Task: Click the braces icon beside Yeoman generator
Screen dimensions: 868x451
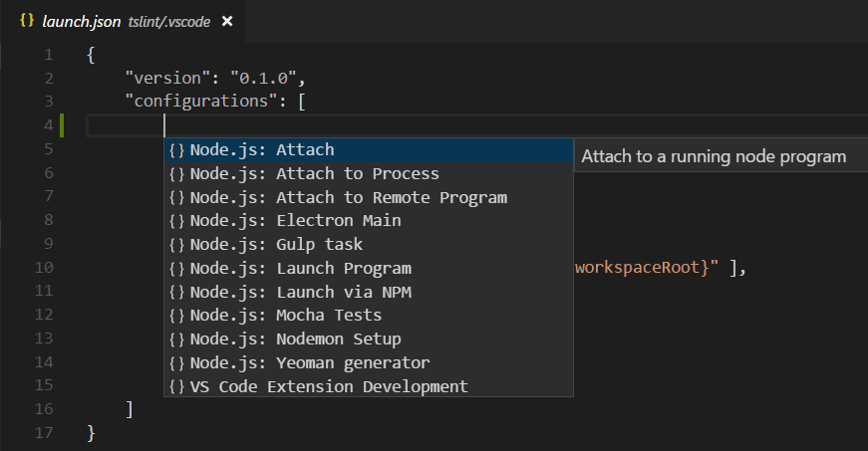Action: coord(177,363)
